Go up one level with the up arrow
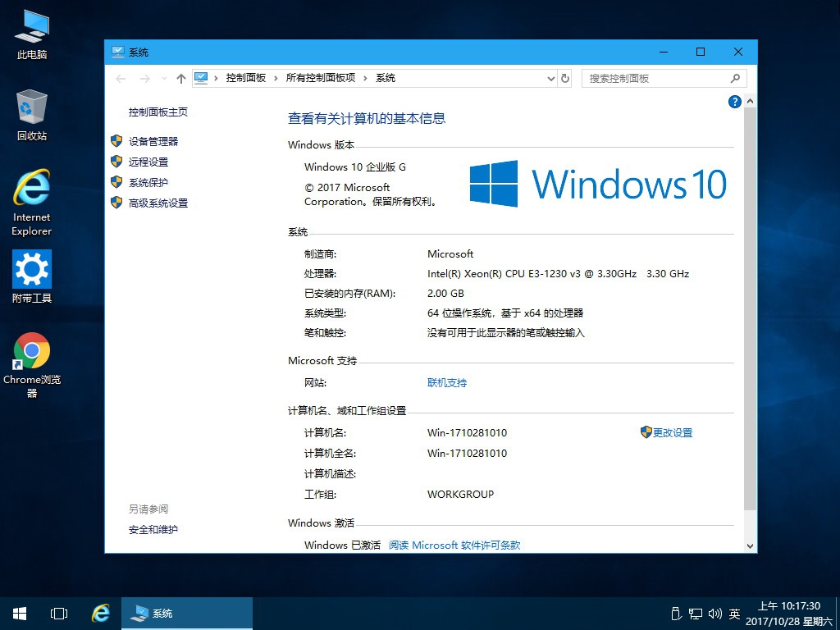 pyautogui.click(x=181, y=79)
